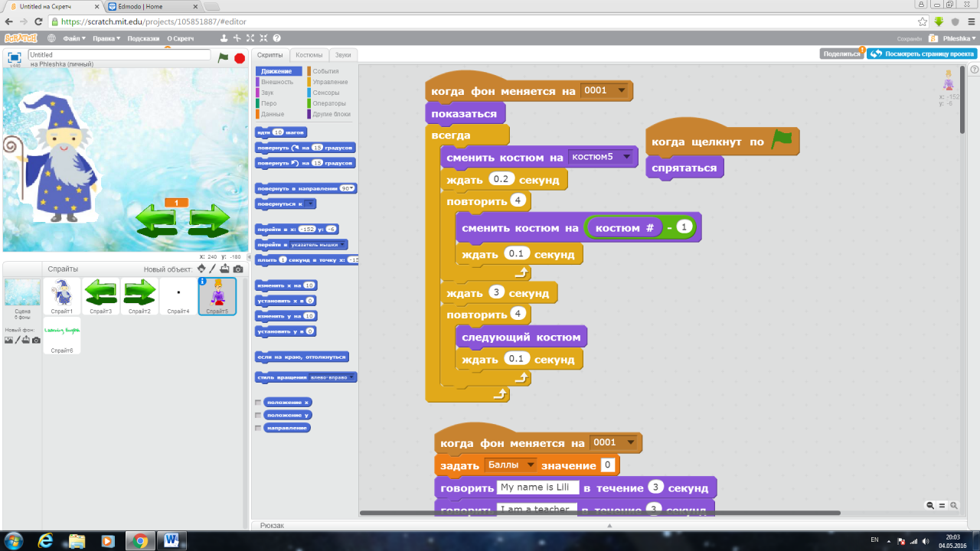Image resolution: width=980 pixels, height=551 pixels.
Task: Toggle the 'положение x' stage monitor checkbox
Action: pyautogui.click(x=258, y=402)
